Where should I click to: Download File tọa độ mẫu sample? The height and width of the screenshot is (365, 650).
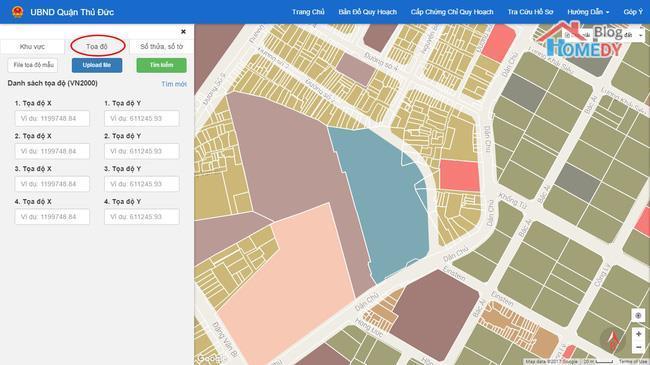[x=33, y=65]
